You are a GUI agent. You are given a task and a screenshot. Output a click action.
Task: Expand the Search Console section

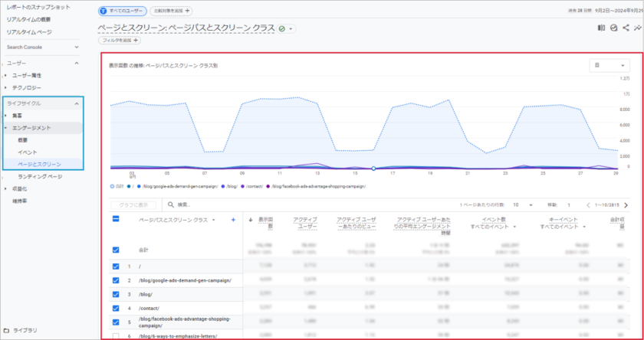[77, 47]
